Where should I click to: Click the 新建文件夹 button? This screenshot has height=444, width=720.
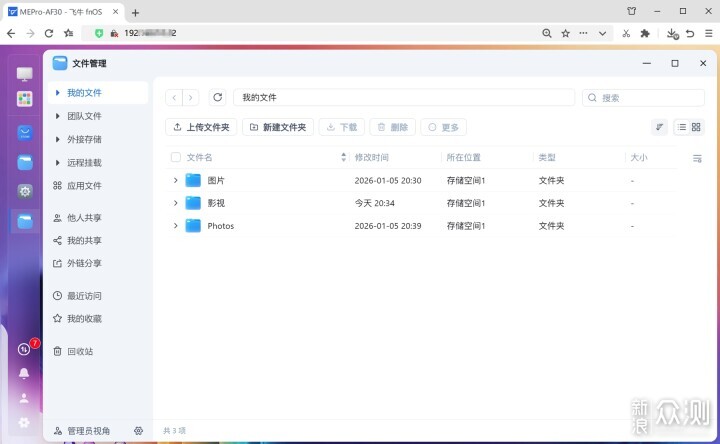278,127
